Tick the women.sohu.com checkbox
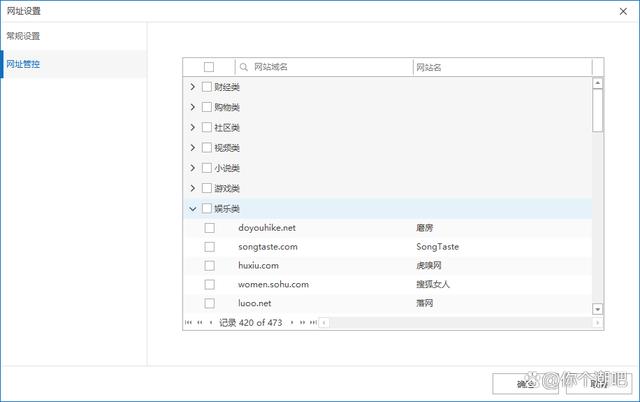Image resolution: width=640 pixels, height=402 pixels. pos(209,284)
